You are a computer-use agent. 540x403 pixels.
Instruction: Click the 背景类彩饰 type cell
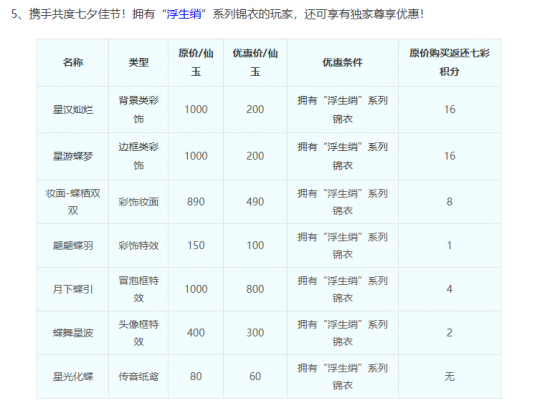tap(138, 110)
